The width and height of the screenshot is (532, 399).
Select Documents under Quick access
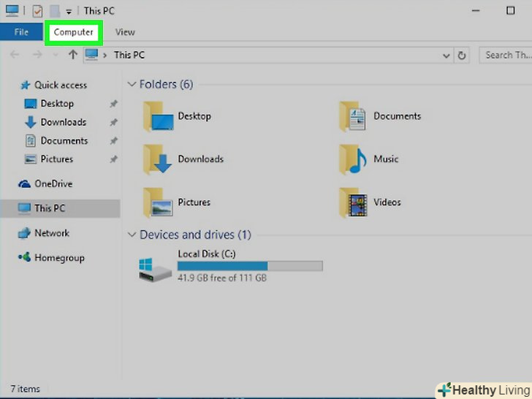coord(64,140)
